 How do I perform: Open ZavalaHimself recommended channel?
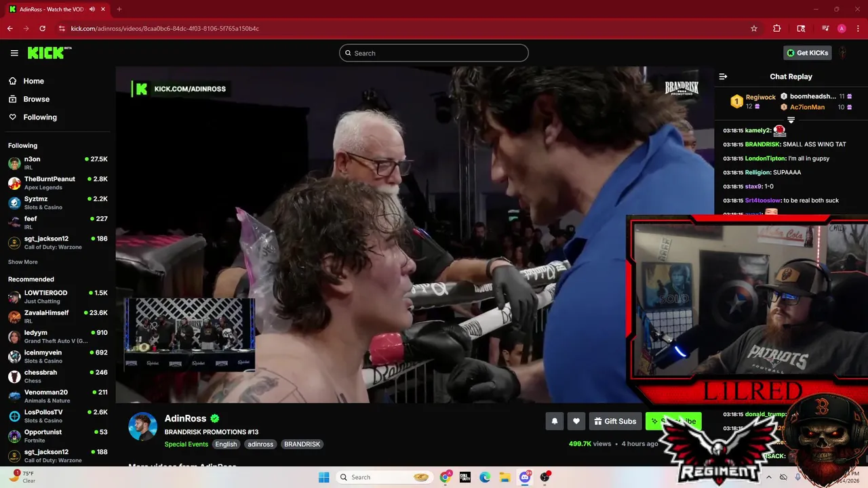[x=58, y=317]
